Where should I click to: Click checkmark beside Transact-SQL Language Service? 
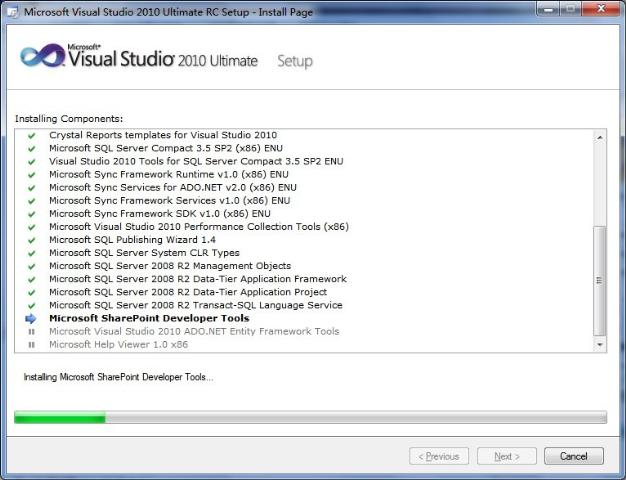pos(32,306)
